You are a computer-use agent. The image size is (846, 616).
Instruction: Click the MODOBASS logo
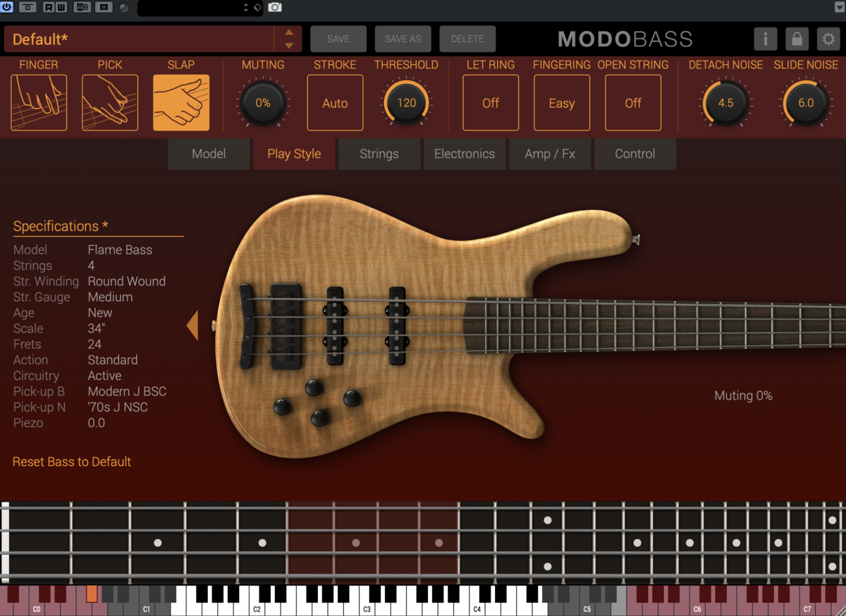[x=625, y=39]
